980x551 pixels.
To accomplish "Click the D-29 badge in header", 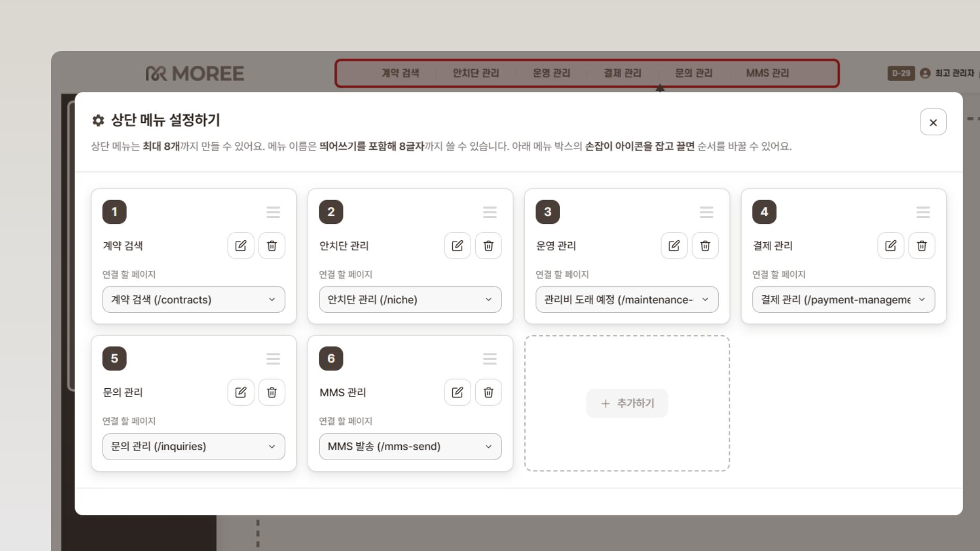I will pyautogui.click(x=901, y=73).
